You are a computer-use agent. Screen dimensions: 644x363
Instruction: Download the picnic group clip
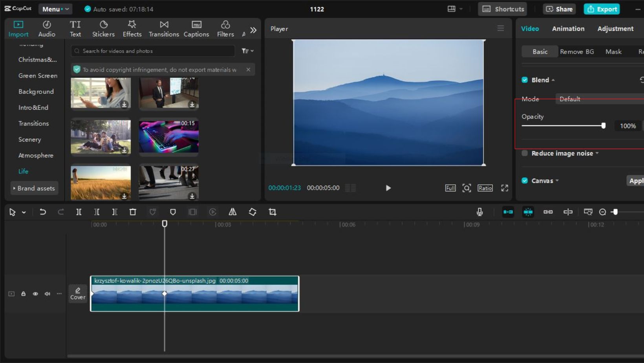coord(124,150)
